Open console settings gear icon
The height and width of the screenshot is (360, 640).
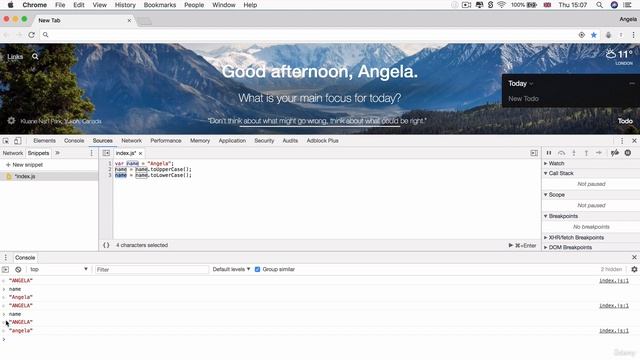click(x=634, y=269)
